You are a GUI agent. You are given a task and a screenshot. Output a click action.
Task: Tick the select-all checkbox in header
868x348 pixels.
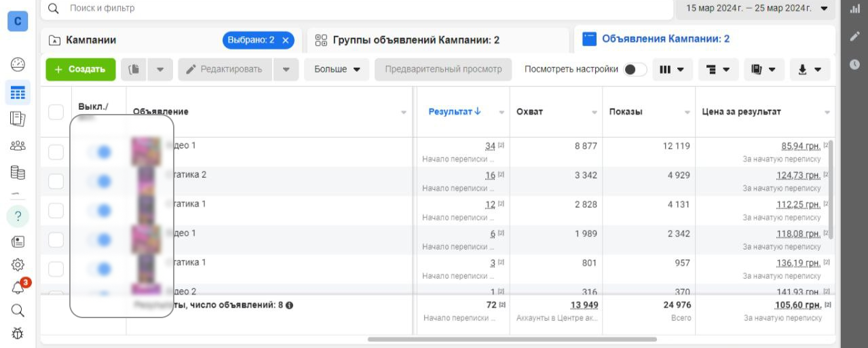click(x=56, y=112)
